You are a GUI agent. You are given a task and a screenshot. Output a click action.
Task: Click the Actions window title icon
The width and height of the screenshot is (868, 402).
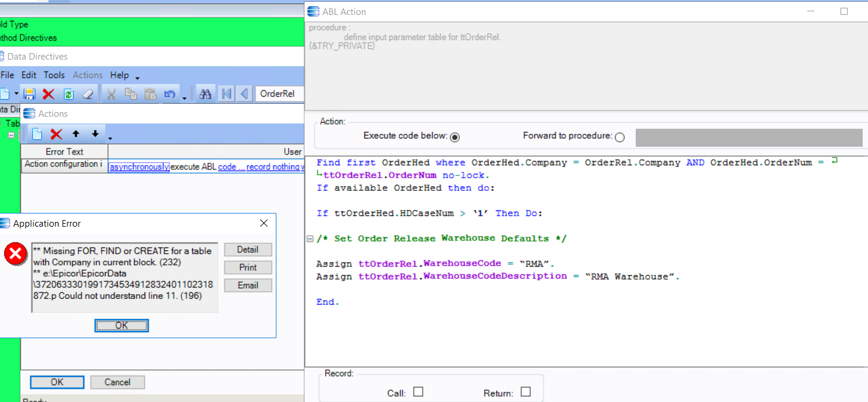(x=29, y=113)
